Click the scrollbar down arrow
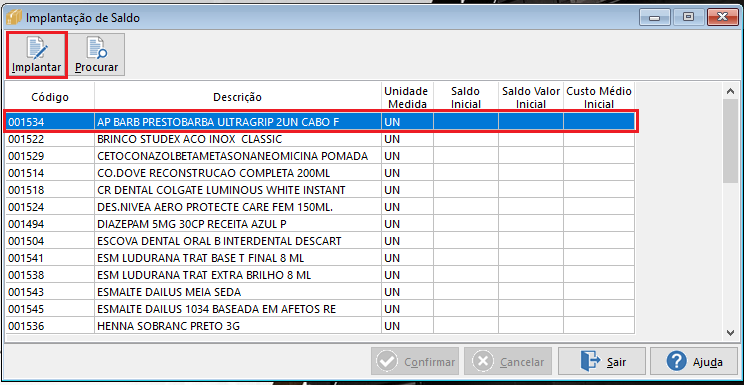 click(730, 333)
